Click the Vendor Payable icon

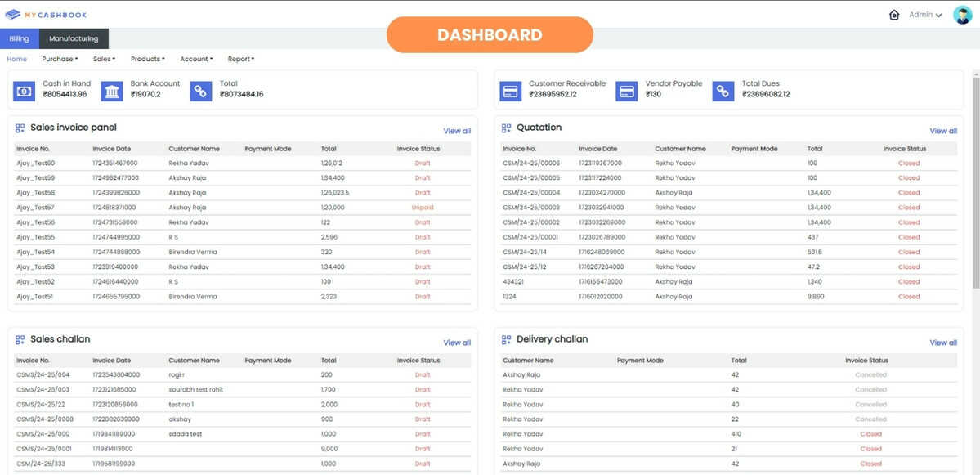coord(627,89)
